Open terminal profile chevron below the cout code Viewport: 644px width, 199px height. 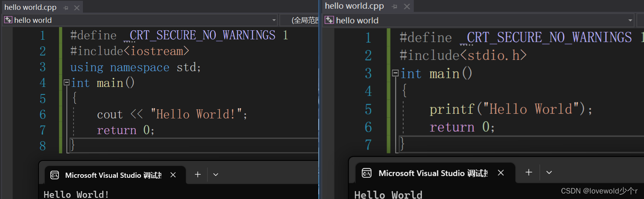[x=216, y=175]
